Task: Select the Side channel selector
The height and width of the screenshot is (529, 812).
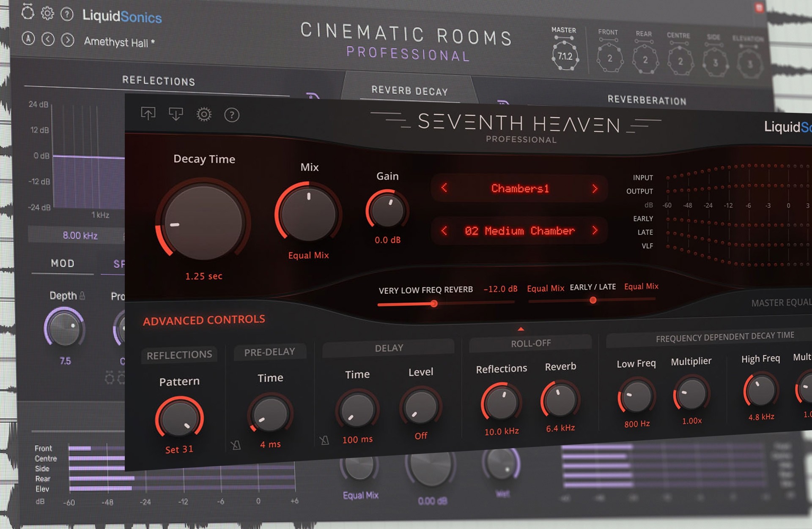Action: click(x=715, y=63)
